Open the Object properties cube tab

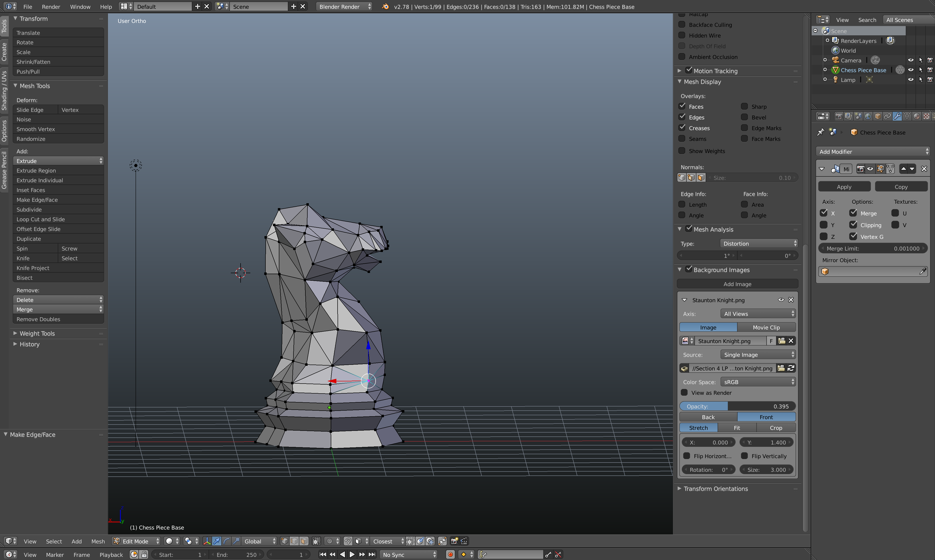[x=878, y=116]
